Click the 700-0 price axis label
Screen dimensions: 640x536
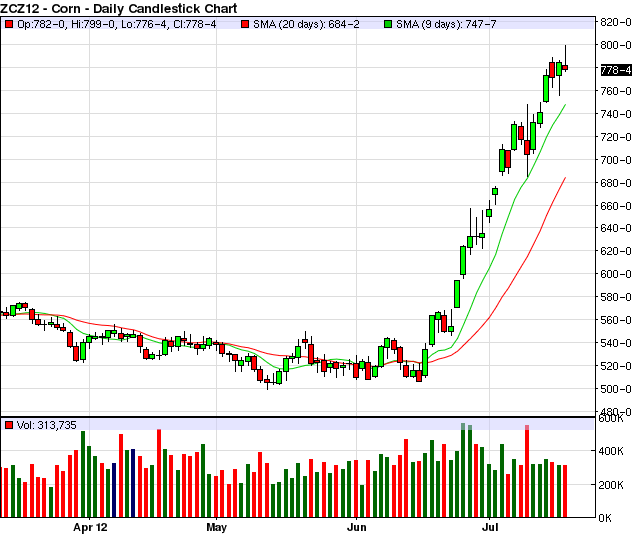pos(616,160)
